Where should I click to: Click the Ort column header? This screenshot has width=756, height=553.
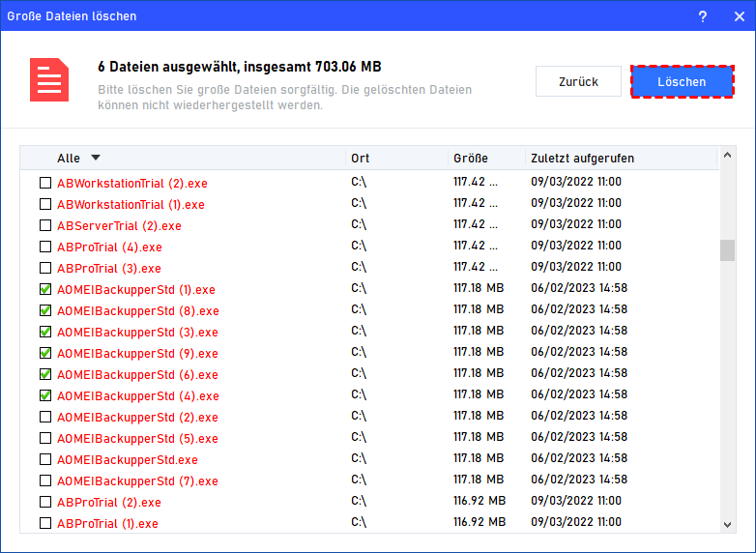pyautogui.click(x=361, y=158)
